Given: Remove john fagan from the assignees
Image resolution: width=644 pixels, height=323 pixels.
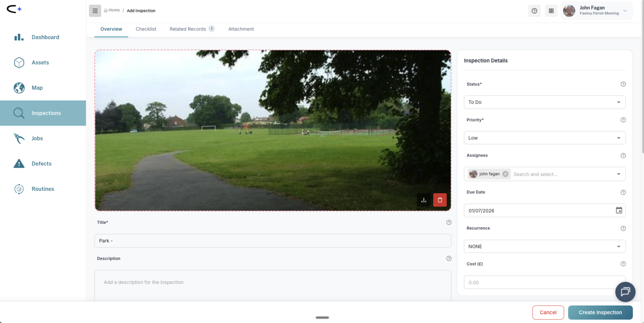Looking at the screenshot, I should 506,174.
